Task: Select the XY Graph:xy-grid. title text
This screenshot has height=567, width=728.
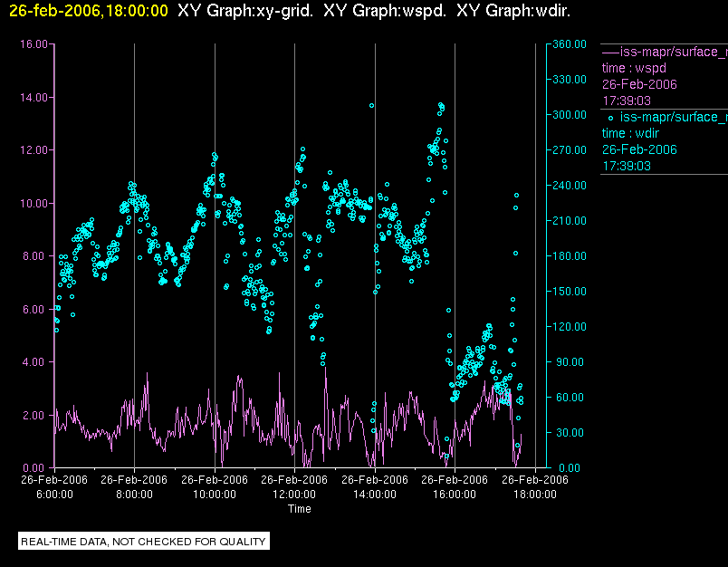Action: tap(245, 11)
